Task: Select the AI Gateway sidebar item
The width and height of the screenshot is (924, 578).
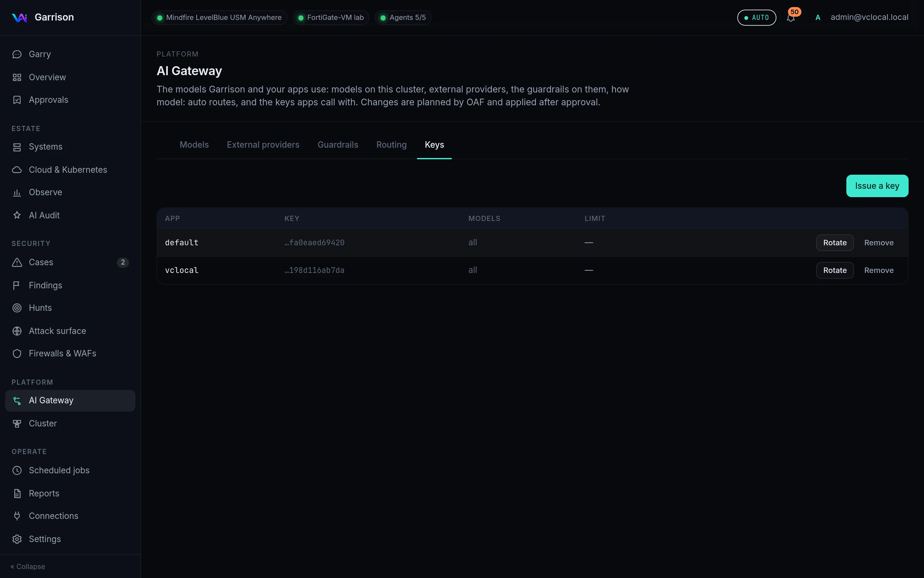Action: pos(70,401)
